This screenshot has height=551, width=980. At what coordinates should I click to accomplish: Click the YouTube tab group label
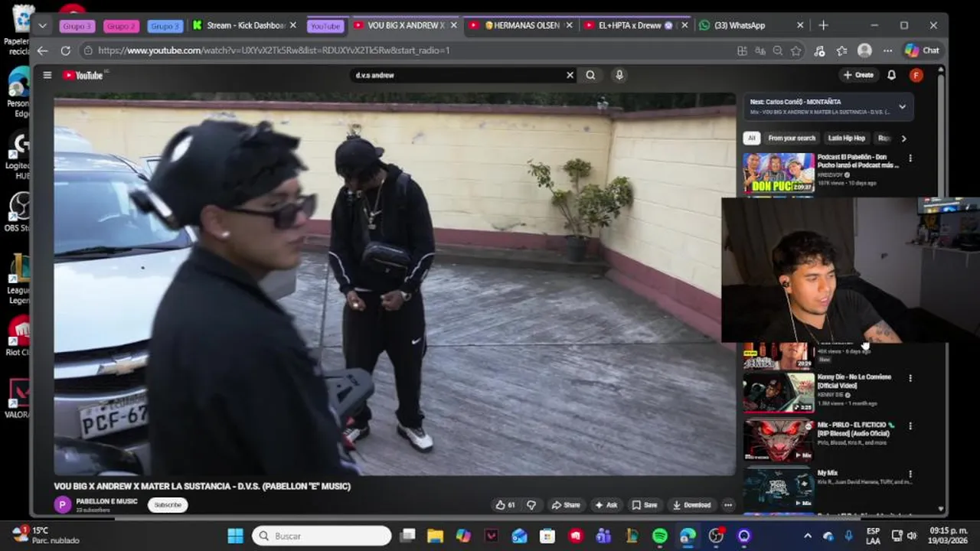click(325, 26)
